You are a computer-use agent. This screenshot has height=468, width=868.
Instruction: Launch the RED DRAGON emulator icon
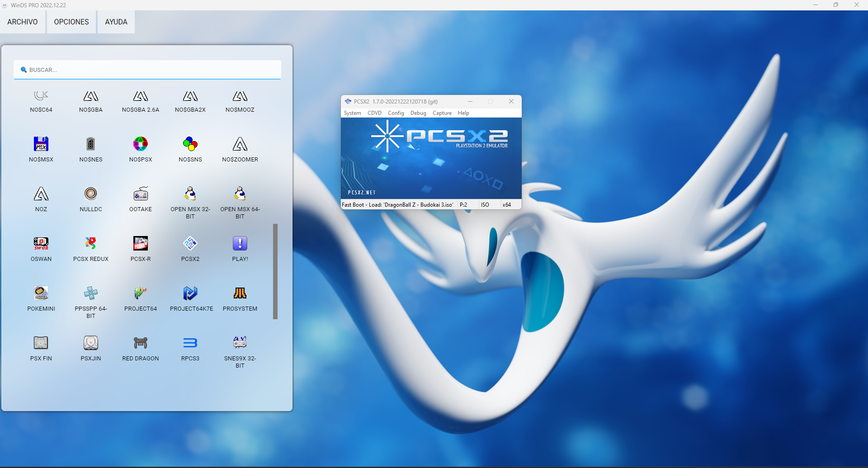pyautogui.click(x=141, y=343)
